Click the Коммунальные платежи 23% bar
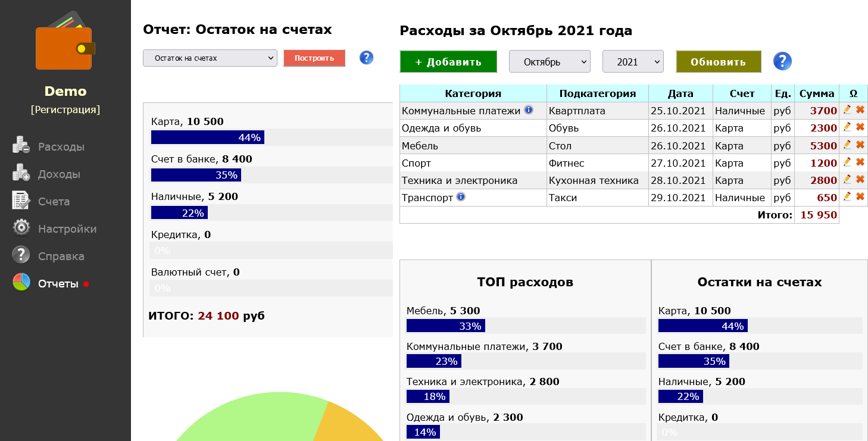Viewport: 868px width, 441px height. point(434,361)
